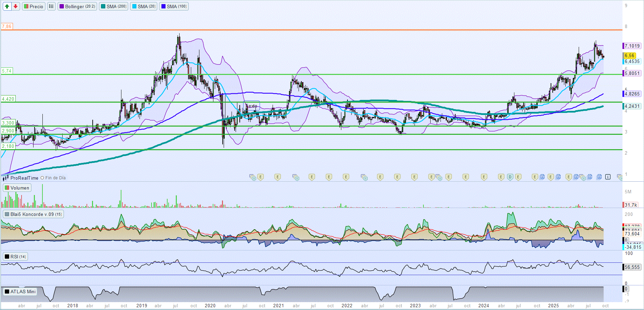This screenshot has height=310, width=644.
Task: Click the ATLAS Mini panel label
Action: [x=20, y=292]
